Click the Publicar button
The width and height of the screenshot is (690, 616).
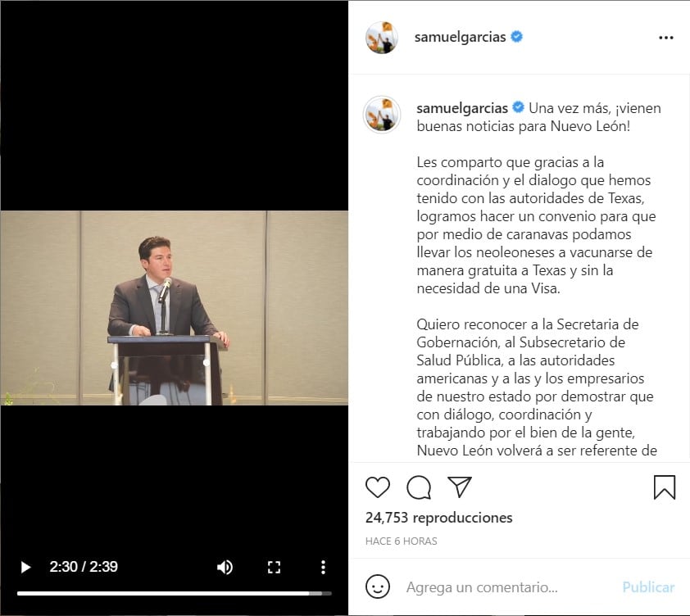648,587
